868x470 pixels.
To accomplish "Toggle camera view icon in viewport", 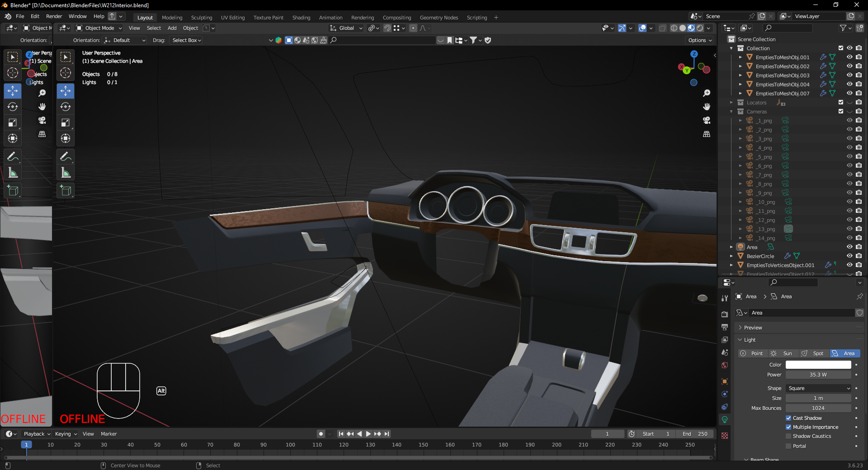I will click(x=706, y=120).
